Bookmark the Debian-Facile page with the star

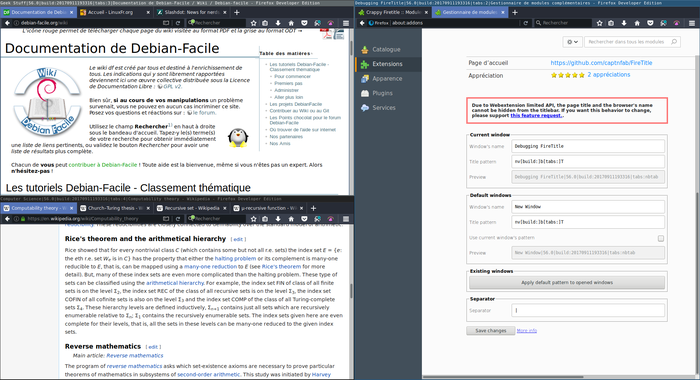(254, 23)
